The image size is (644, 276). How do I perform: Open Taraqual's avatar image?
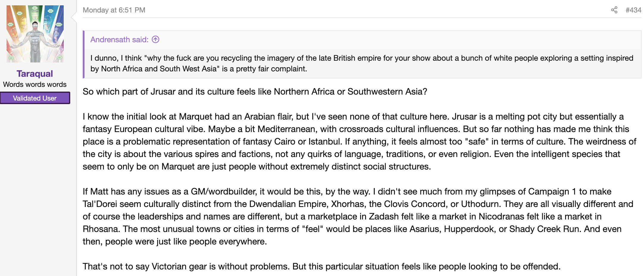35,34
